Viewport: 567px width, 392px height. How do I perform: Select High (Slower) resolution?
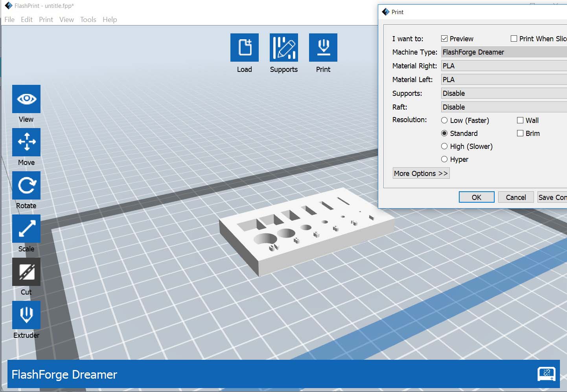pyautogui.click(x=444, y=146)
